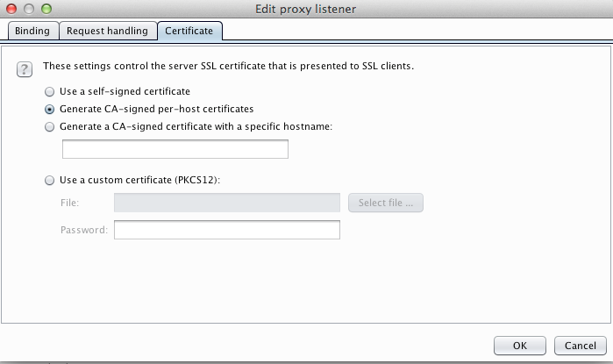Switch to the Binding tab
Image resolution: width=613 pixels, height=364 pixels.
click(32, 31)
